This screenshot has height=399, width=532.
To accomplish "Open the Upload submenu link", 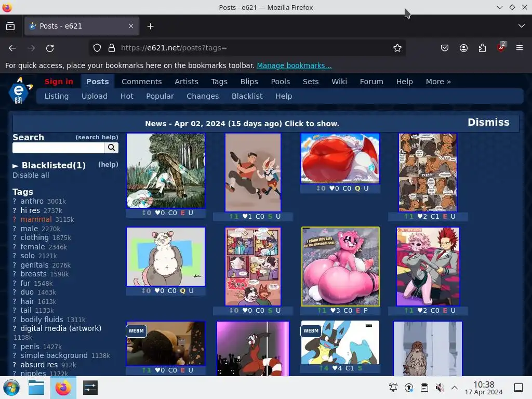I will [x=95, y=96].
